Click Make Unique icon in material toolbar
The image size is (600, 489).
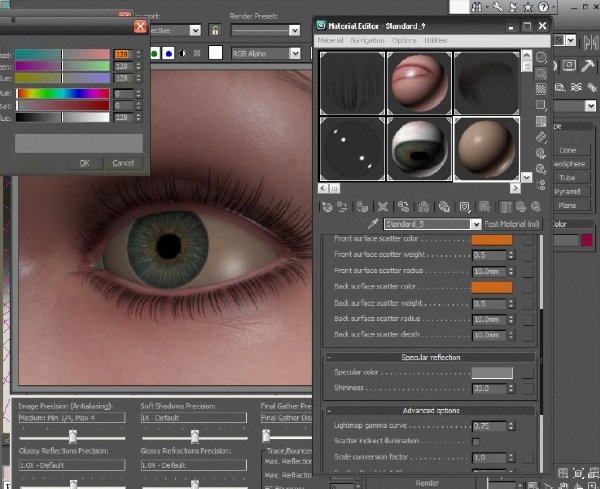[x=423, y=207]
